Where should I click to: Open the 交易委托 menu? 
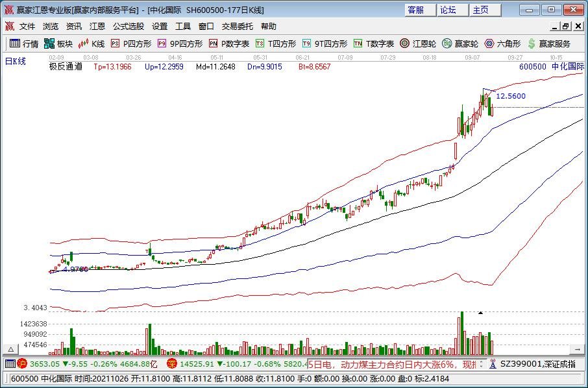pos(238,26)
